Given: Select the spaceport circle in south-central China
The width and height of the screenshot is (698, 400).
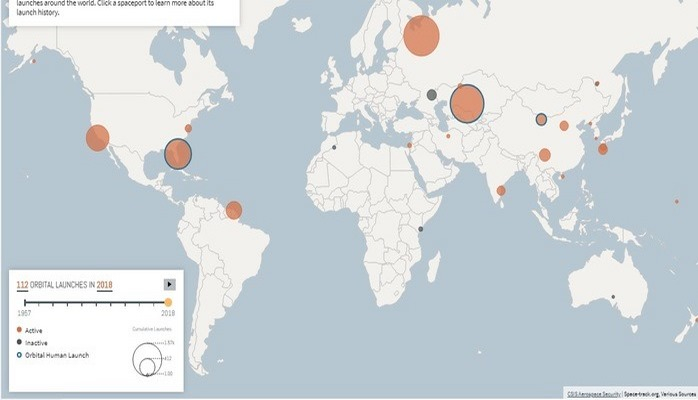Looking at the screenshot, I should click(545, 155).
